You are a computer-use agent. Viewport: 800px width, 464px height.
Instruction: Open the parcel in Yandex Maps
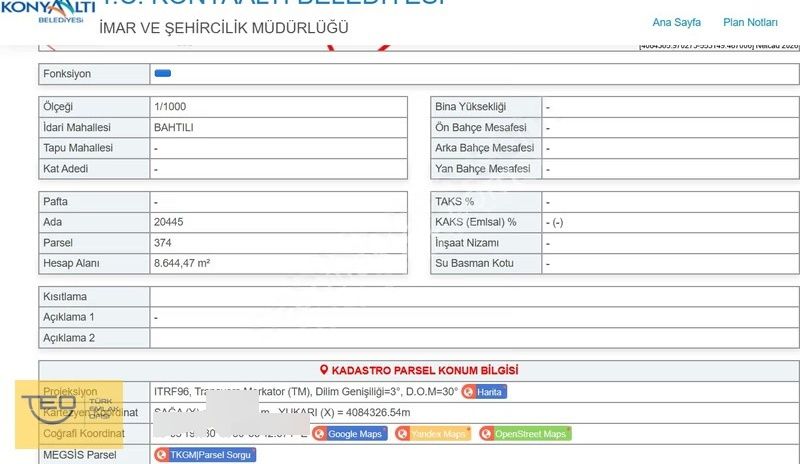(x=433, y=434)
